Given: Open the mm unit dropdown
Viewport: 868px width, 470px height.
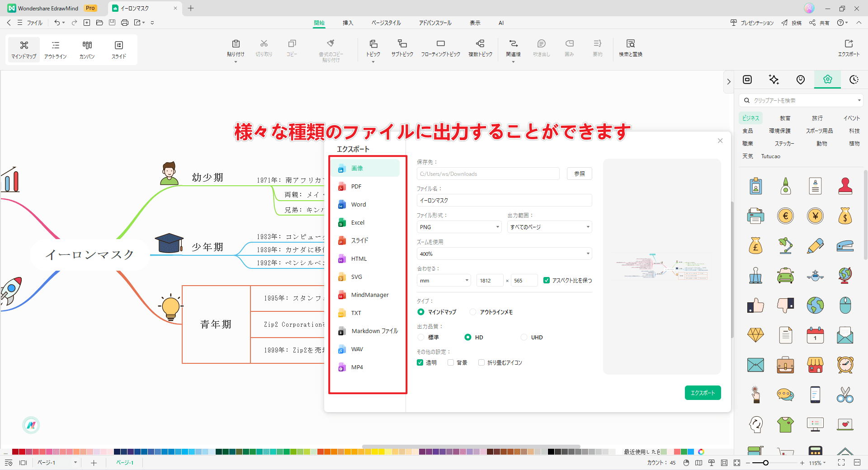Looking at the screenshot, I should [444, 280].
